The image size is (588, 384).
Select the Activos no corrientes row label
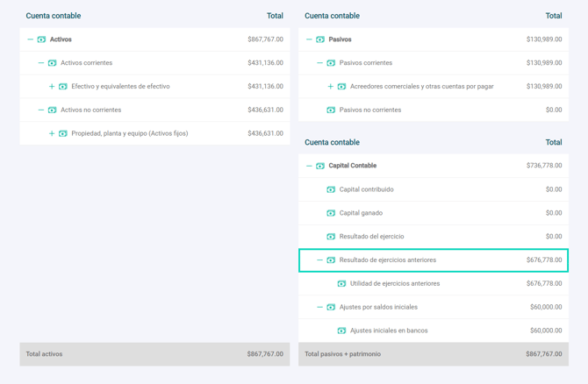coord(90,110)
